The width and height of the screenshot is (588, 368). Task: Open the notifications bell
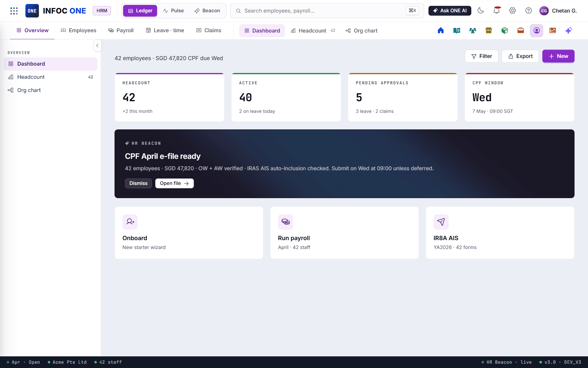click(496, 11)
